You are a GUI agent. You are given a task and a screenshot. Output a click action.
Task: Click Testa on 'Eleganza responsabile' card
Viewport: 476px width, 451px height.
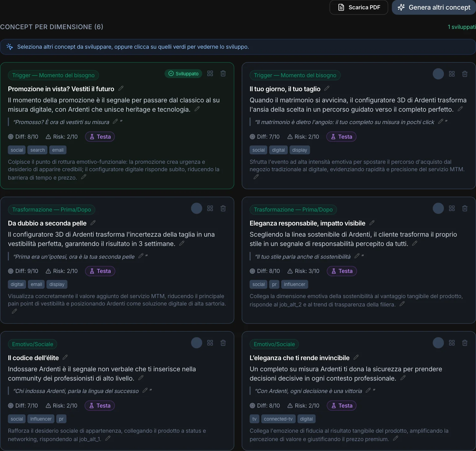pyautogui.click(x=342, y=271)
